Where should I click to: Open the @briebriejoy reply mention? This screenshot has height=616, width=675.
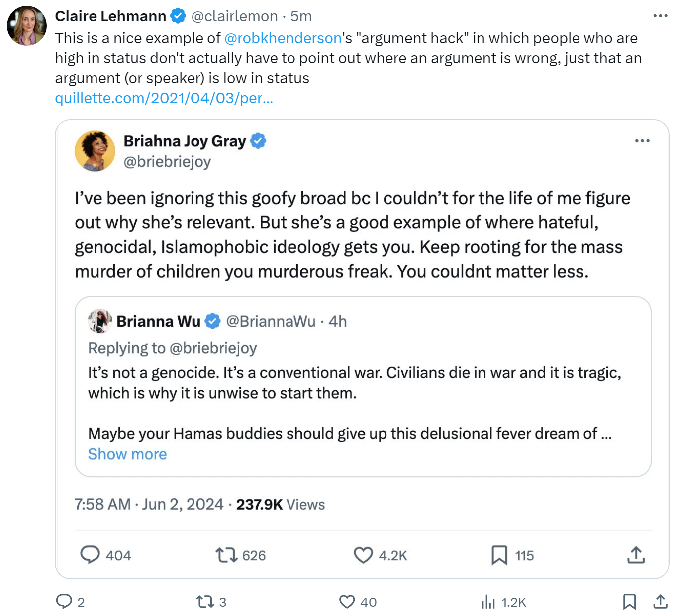point(213,348)
